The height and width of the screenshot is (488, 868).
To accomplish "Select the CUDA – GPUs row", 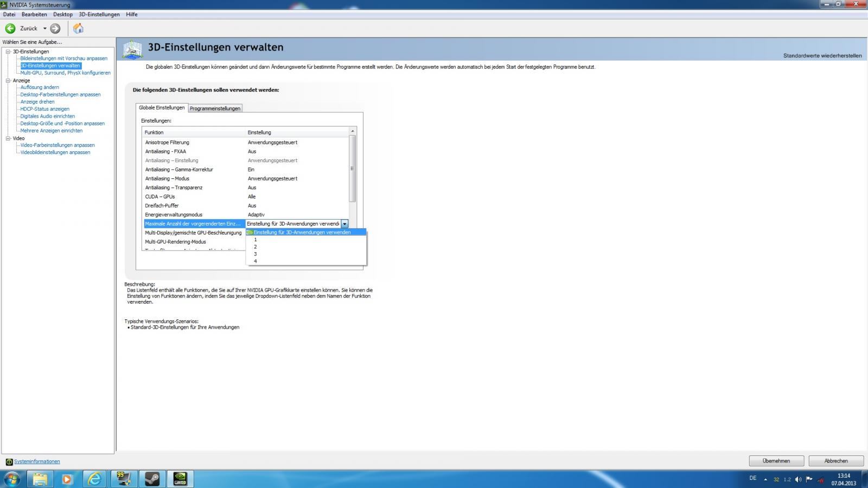I will [x=246, y=197].
